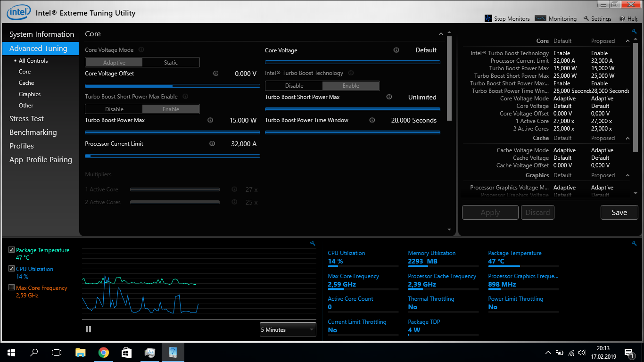This screenshot has height=362, width=644.
Task: Open App-Profile Pairing section
Action: [x=41, y=159]
